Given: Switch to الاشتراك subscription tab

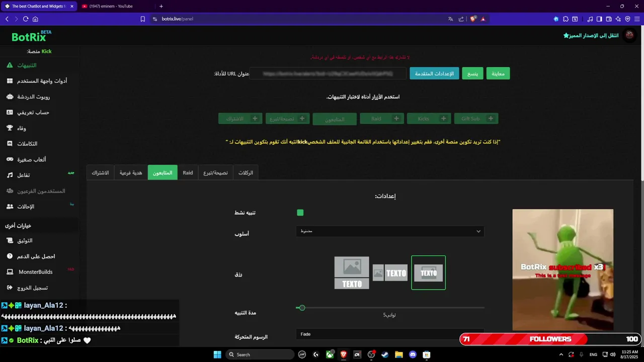Looking at the screenshot, I should [x=100, y=172].
